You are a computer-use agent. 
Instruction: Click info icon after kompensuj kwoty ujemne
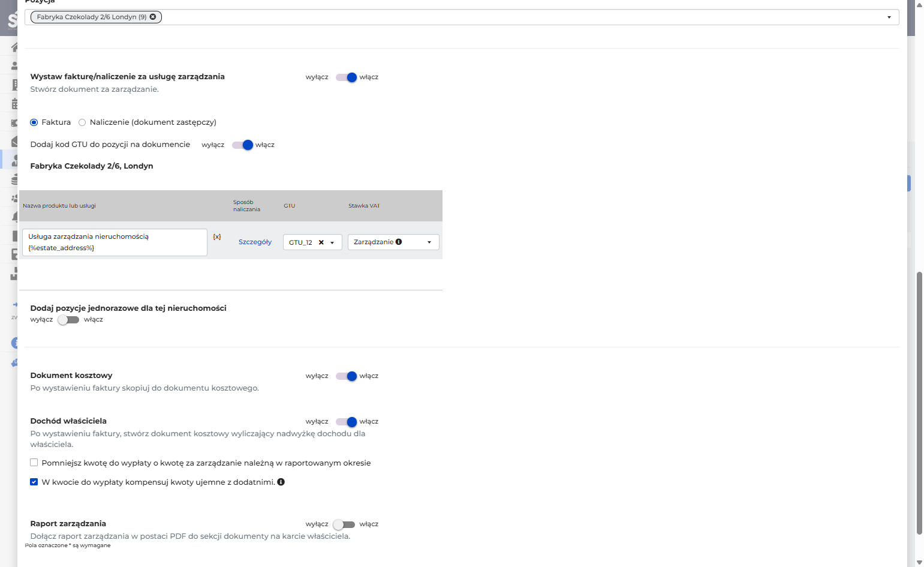pos(281,482)
